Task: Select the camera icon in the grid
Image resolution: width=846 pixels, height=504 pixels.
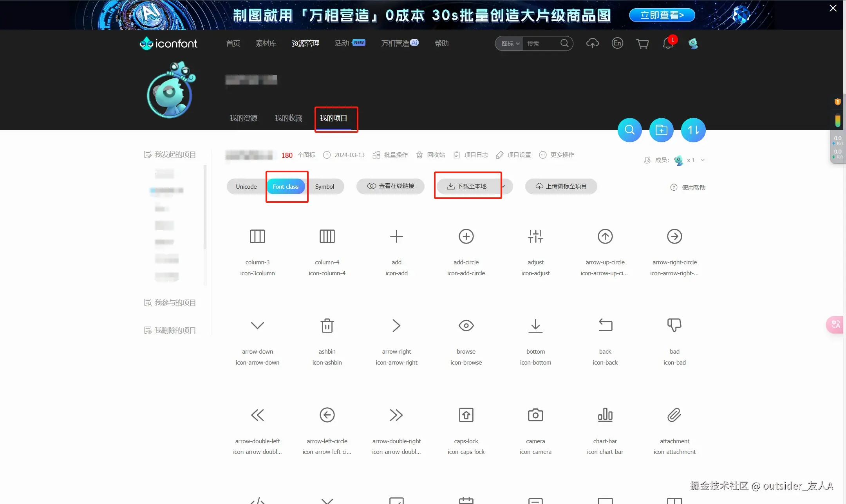Action: [x=535, y=415]
